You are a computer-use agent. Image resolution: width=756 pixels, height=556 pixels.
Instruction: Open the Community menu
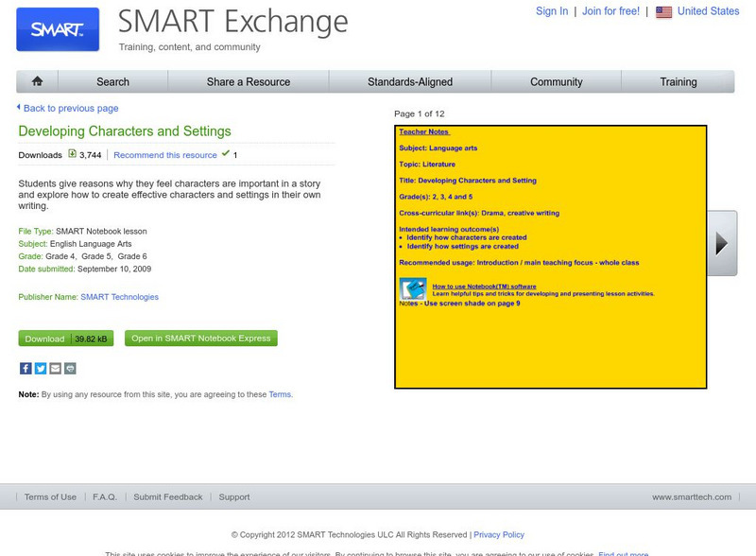(x=557, y=81)
